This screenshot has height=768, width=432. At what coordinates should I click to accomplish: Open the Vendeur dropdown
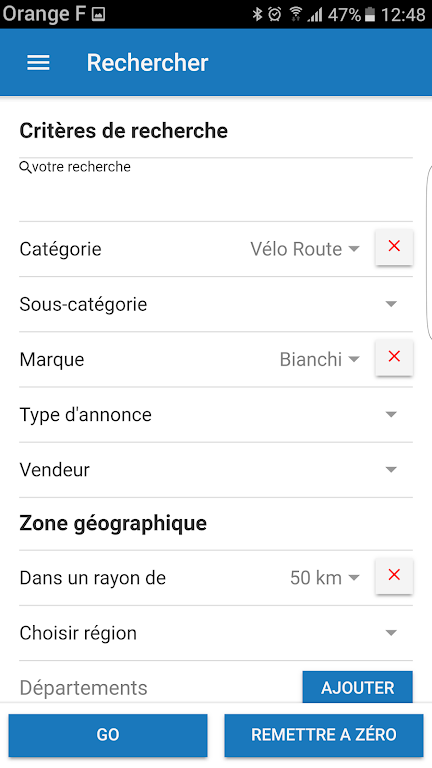391,470
